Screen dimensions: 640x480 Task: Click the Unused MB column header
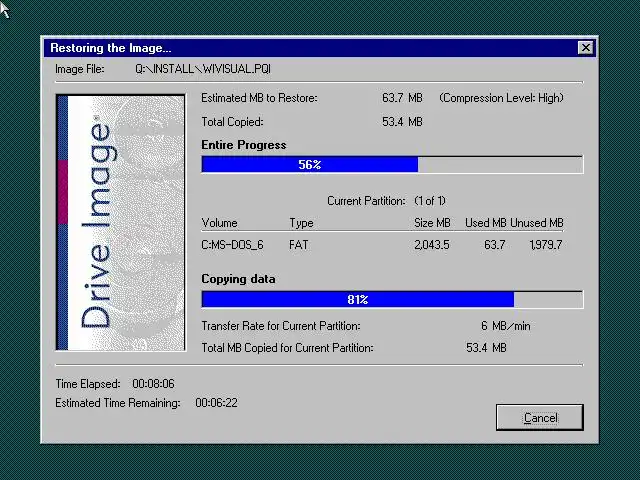[x=537, y=223]
